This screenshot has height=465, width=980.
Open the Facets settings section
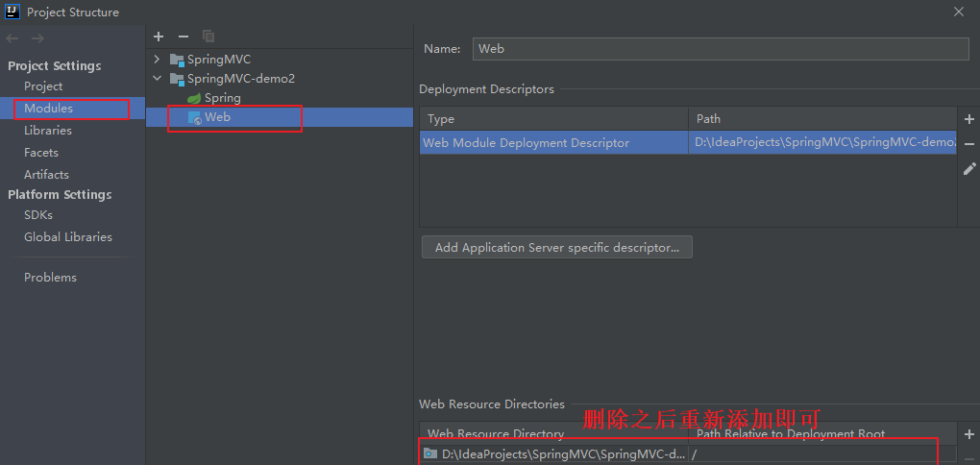pos(40,153)
